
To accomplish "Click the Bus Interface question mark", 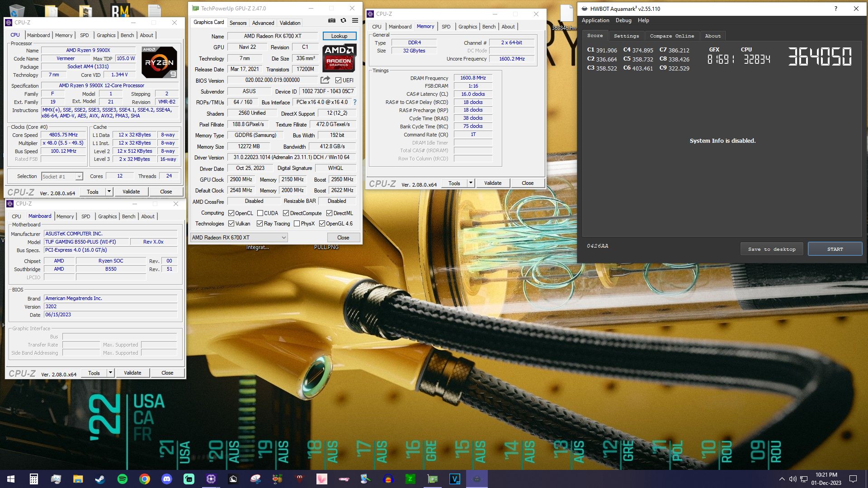I will (x=355, y=102).
